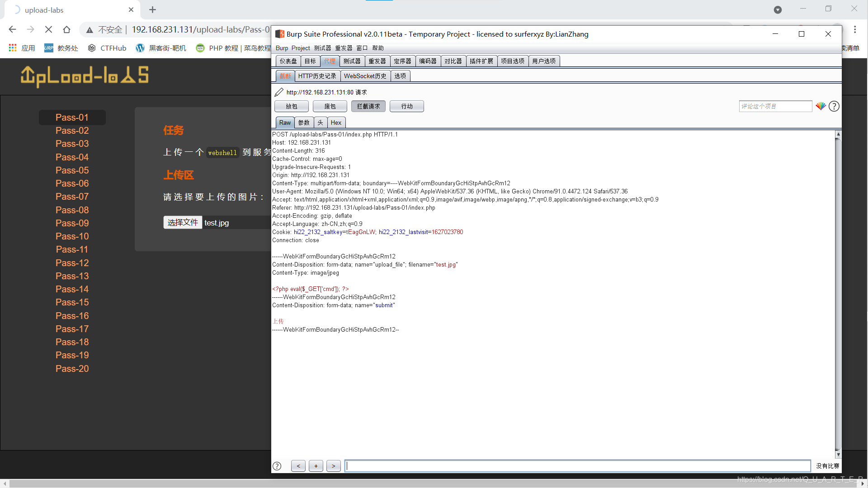868x488 pixels.
Task: Click the comment input field
Action: pyautogui.click(x=775, y=106)
